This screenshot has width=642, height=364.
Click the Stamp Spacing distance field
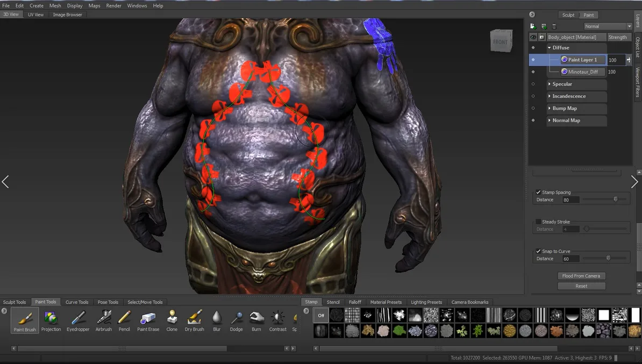(x=571, y=200)
